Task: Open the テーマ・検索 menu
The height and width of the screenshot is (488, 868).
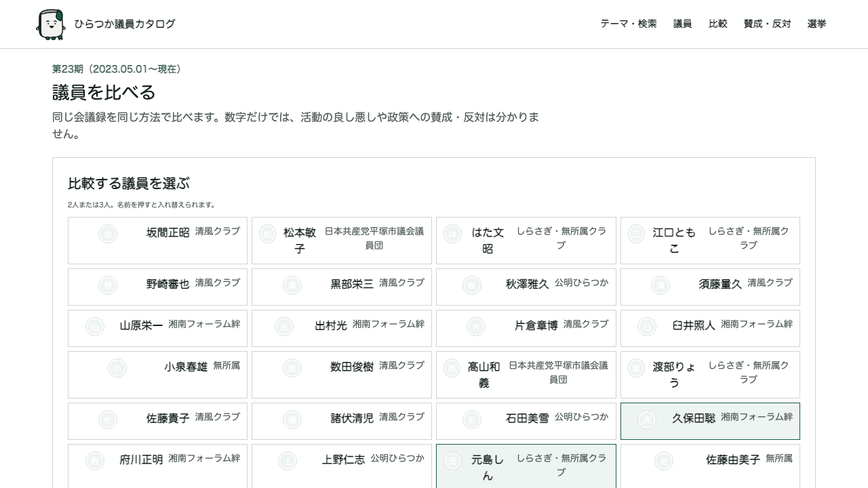Action: pos(629,24)
